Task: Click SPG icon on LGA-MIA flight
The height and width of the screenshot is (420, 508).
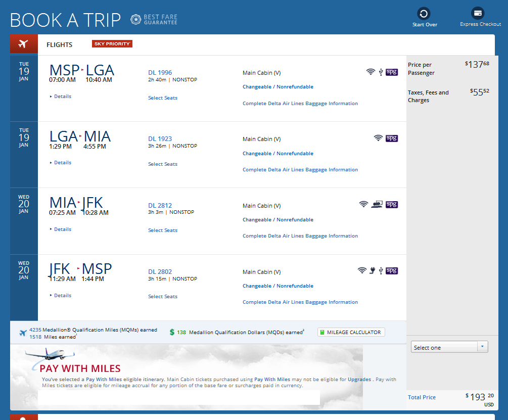Action: click(x=392, y=138)
